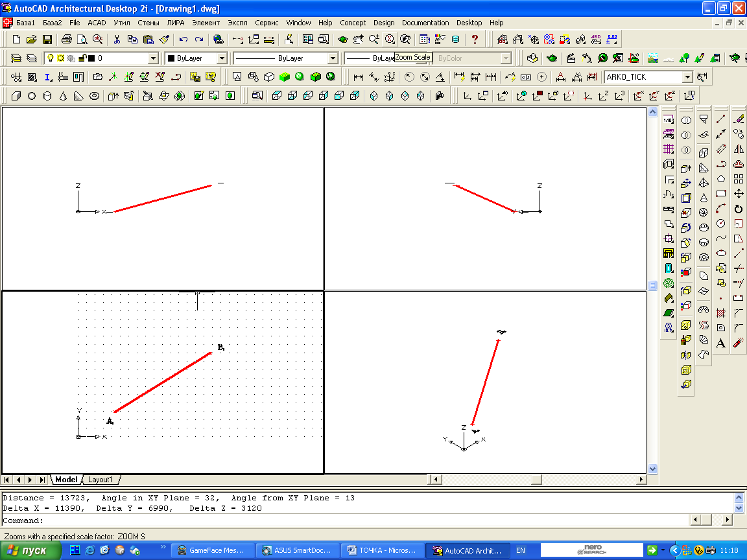The height and width of the screenshot is (560, 747).
Task: Save the drawing using the floppy icon
Action: pyautogui.click(x=47, y=40)
